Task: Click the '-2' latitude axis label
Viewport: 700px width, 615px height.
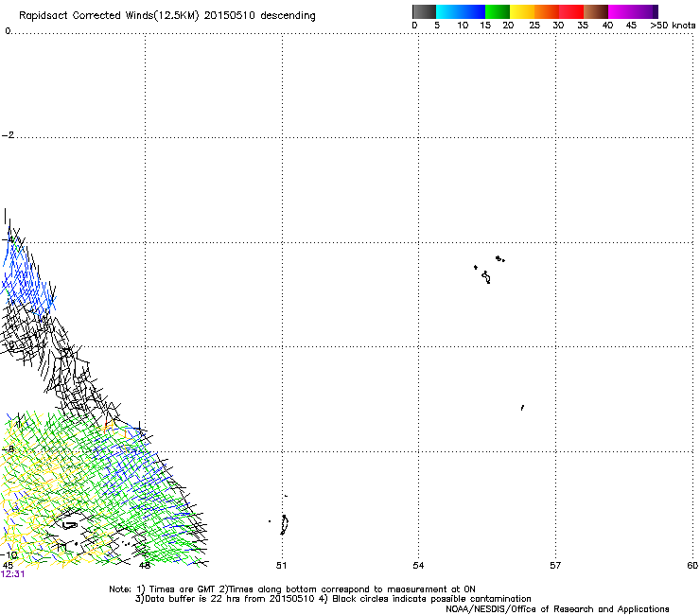Action: 8,135
